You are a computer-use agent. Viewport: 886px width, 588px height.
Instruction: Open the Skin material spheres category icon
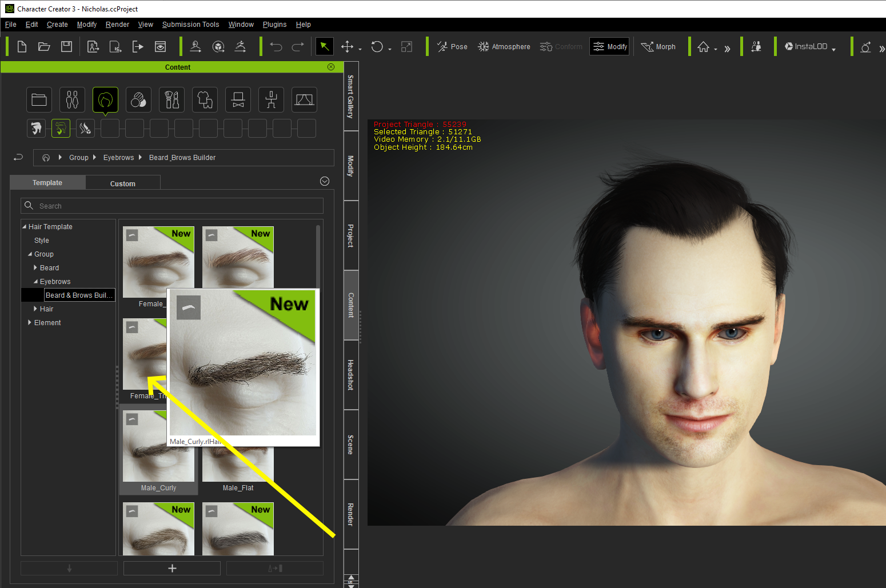139,100
